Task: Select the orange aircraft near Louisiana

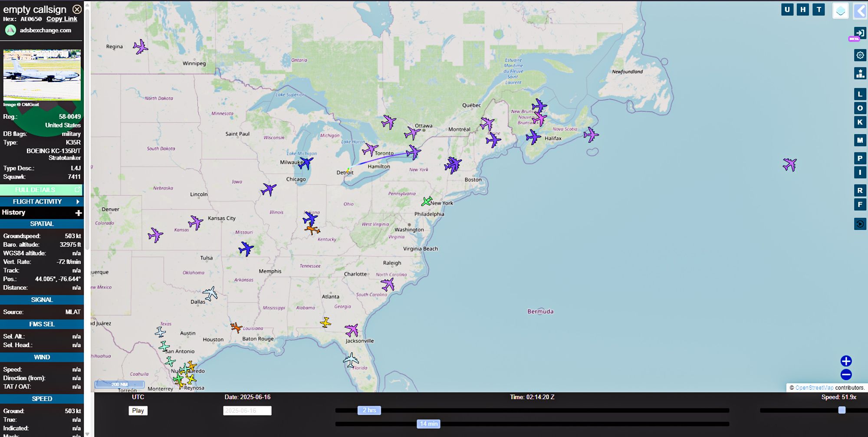Action: (x=236, y=328)
